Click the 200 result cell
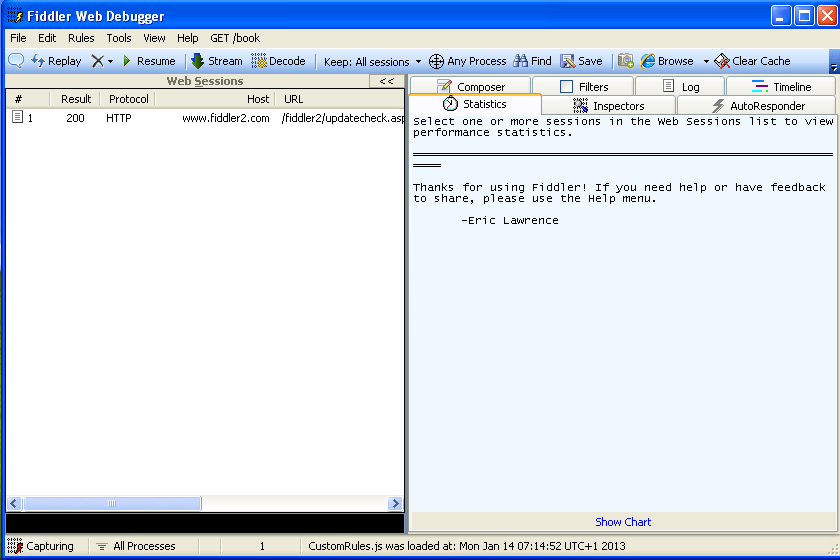 [x=76, y=118]
